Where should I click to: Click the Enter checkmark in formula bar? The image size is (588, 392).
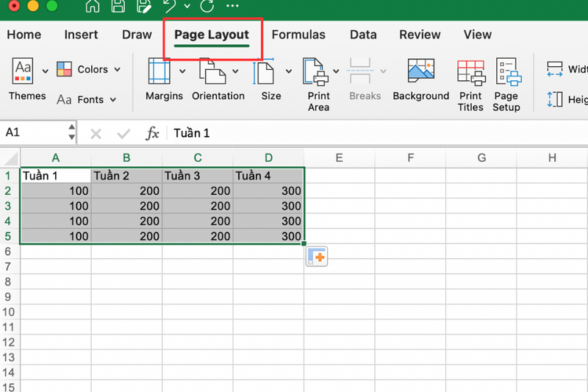coord(123,134)
